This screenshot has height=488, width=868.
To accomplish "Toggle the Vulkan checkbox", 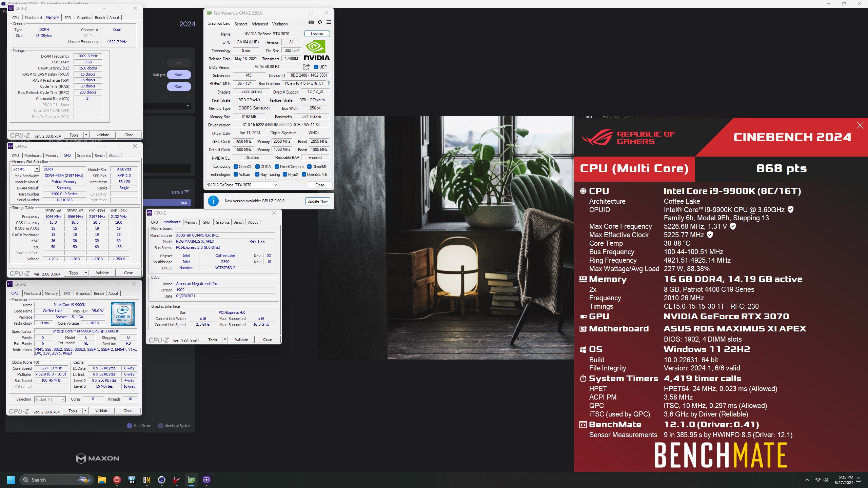I will click(236, 175).
